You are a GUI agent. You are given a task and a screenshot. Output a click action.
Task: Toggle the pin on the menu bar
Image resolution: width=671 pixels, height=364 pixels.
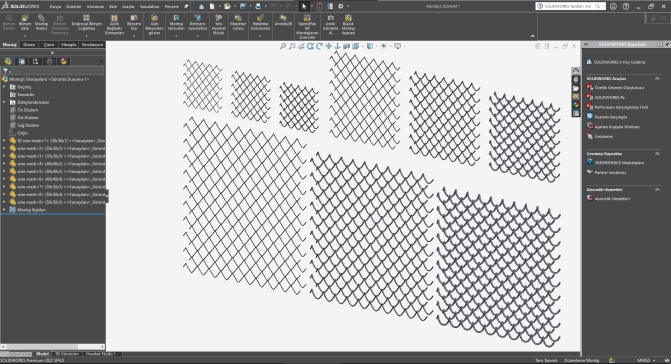186,6
